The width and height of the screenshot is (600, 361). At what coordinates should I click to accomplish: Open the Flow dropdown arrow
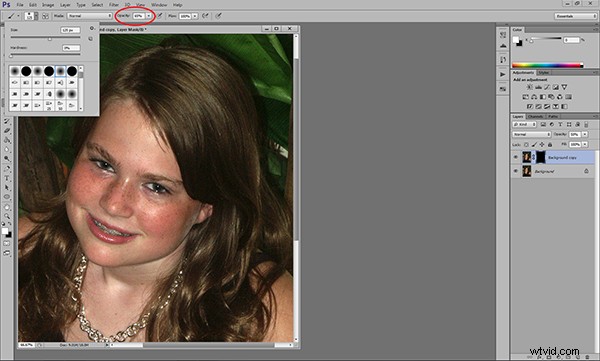pos(195,16)
